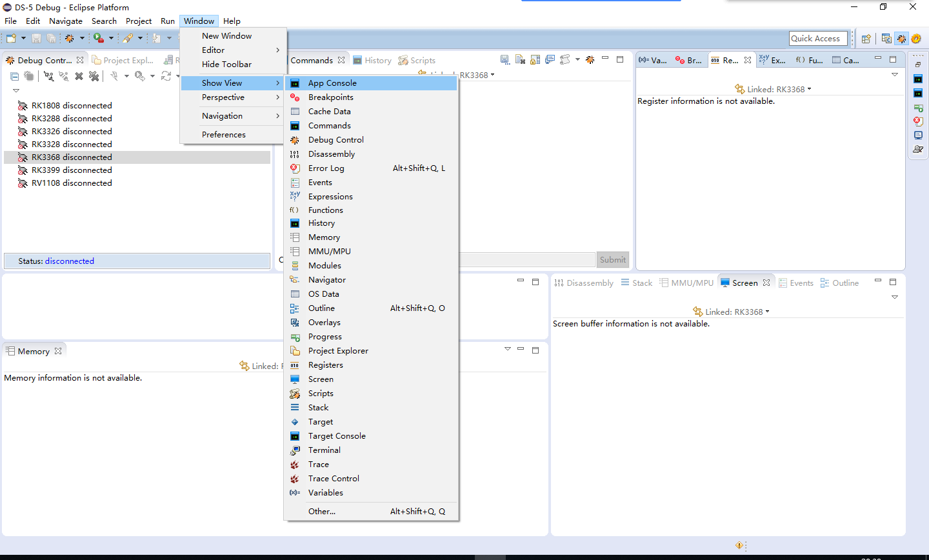The height and width of the screenshot is (560, 929).
Task: Open the Progress fast view icon in trim
Action: [x=918, y=107]
